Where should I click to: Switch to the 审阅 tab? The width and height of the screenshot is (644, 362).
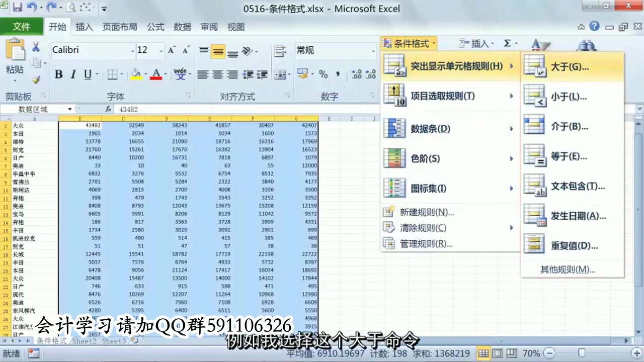coord(209,27)
